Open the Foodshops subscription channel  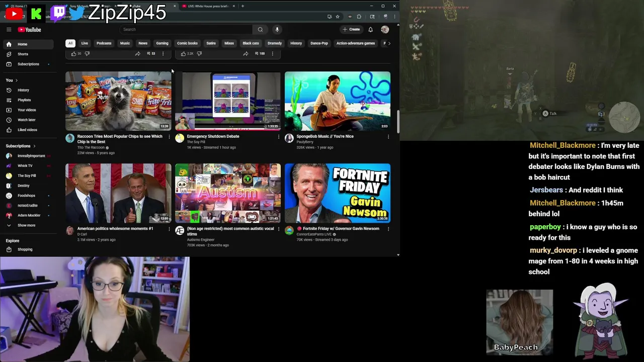[29, 196]
